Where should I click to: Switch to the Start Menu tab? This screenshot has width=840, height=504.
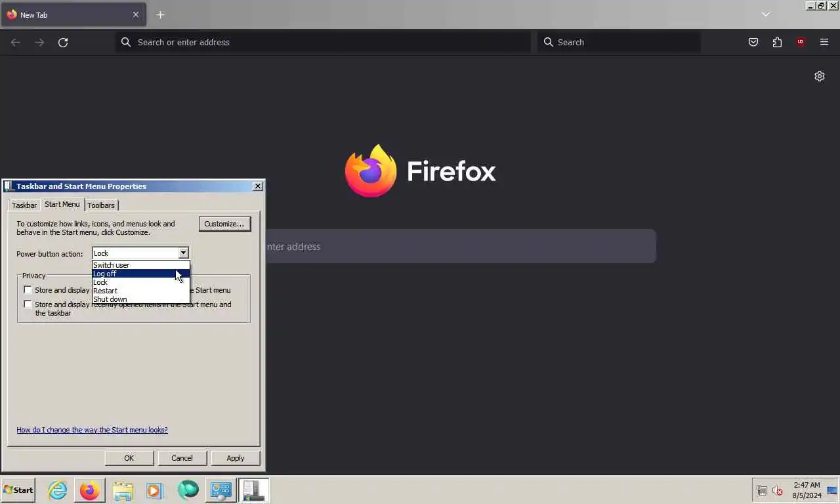[62, 204]
